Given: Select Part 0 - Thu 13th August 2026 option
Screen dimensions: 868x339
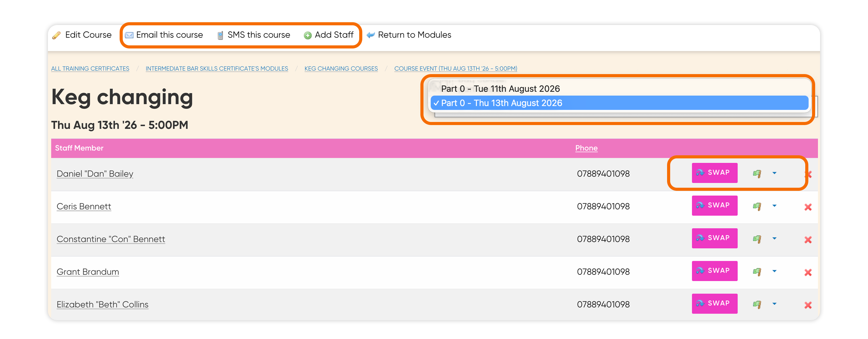Looking at the screenshot, I should 619,103.
